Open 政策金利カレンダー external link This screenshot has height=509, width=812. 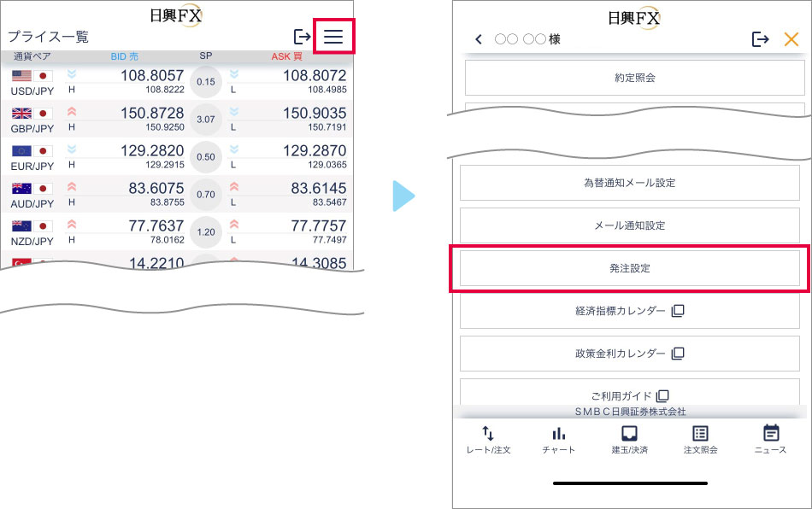(x=630, y=354)
